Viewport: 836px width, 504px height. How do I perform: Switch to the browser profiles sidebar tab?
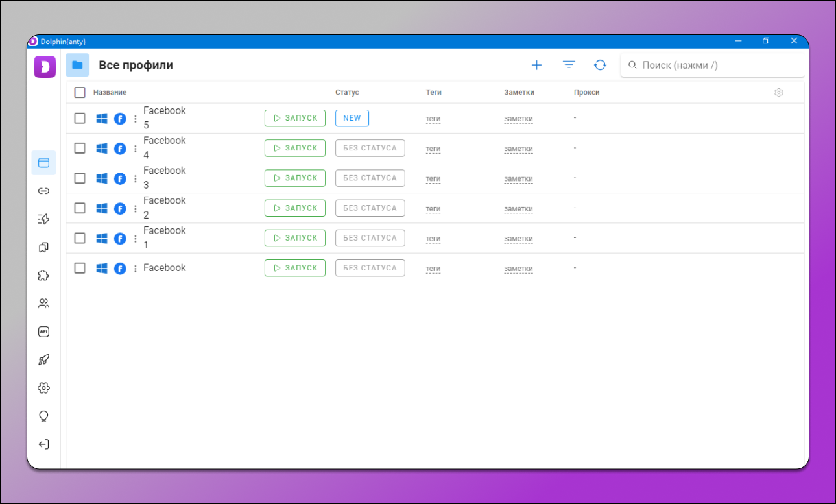[43, 163]
